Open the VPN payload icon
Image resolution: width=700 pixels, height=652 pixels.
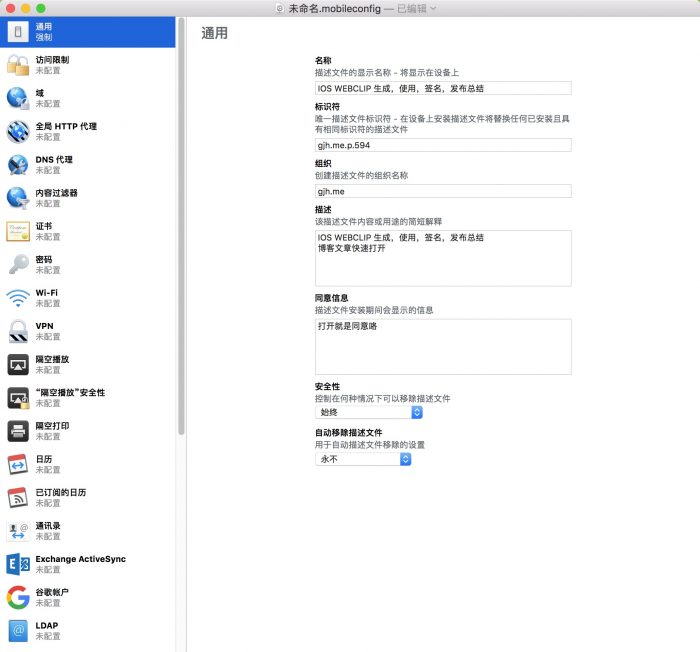(18, 331)
